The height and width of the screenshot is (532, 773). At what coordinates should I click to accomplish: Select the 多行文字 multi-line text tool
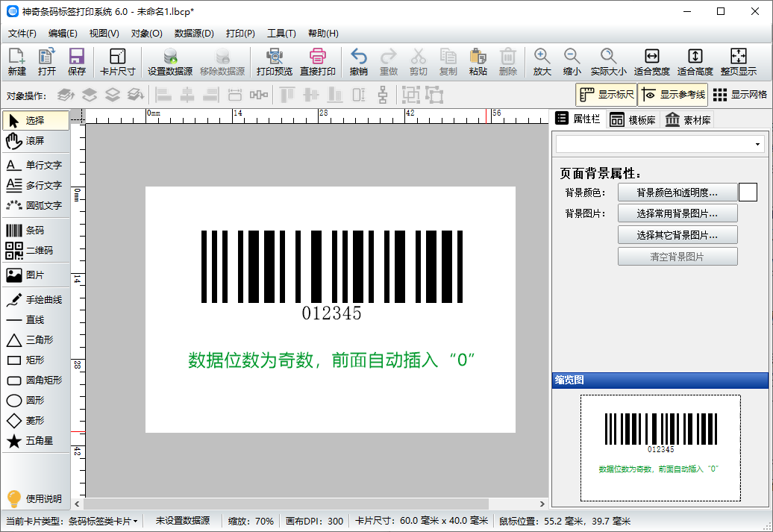coord(36,185)
